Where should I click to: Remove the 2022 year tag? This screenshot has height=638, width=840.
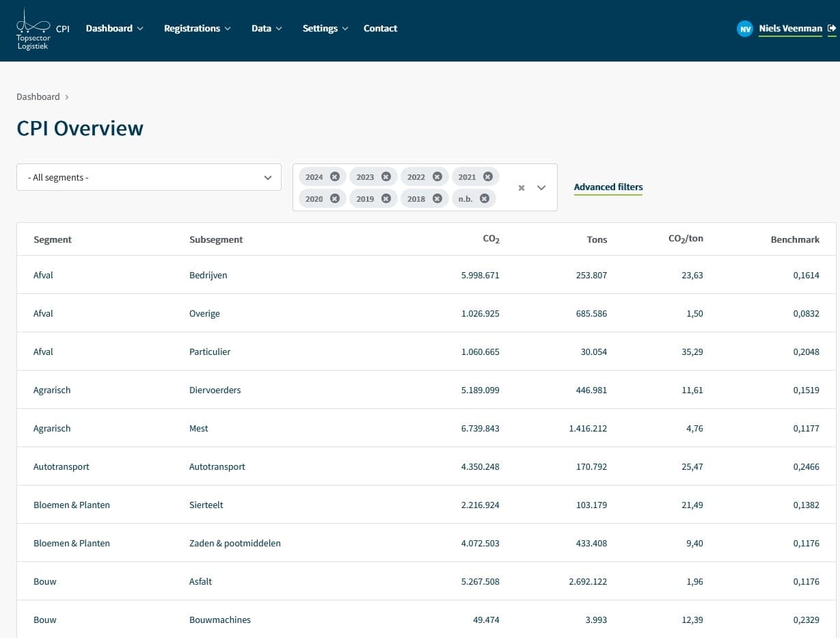[437, 176]
